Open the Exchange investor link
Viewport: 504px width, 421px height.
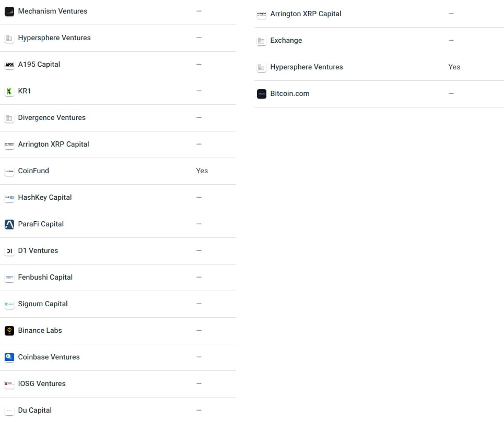pyautogui.click(x=286, y=41)
